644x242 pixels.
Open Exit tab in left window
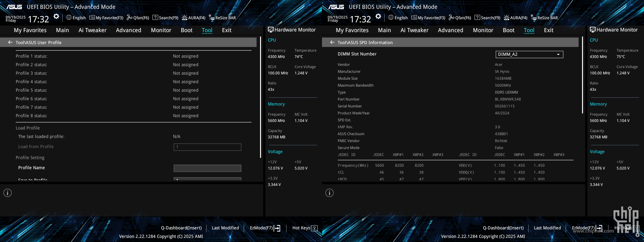point(227,30)
